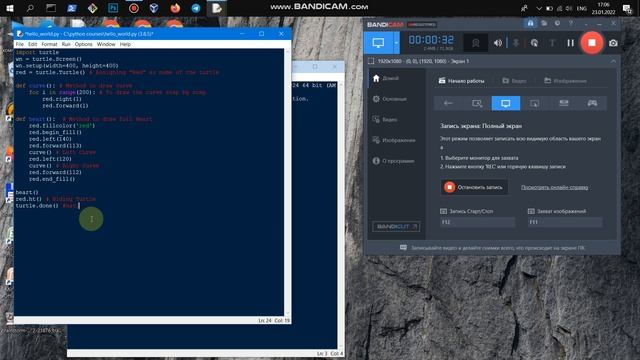The width and height of the screenshot is (640, 360).
Task: Select the around-mouse recording mode icon
Action: pos(534,103)
